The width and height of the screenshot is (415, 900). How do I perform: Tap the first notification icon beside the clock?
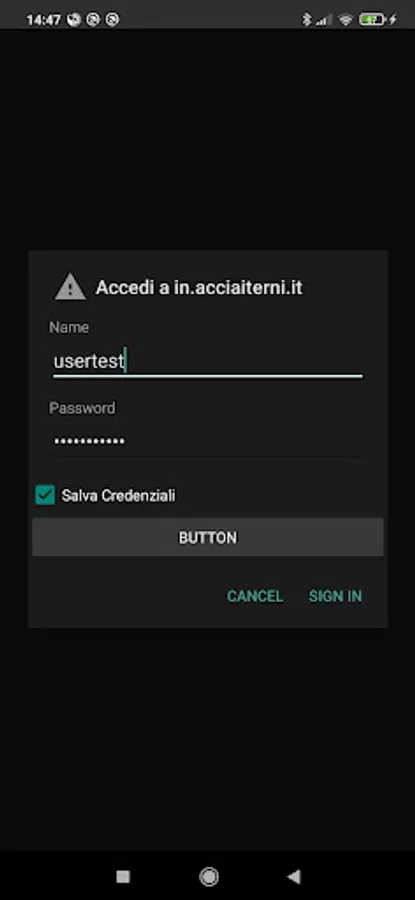(x=73, y=20)
